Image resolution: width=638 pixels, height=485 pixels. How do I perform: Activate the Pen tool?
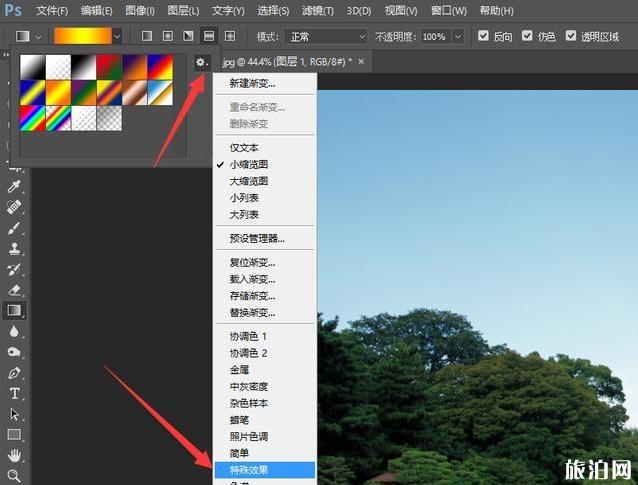[15, 373]
